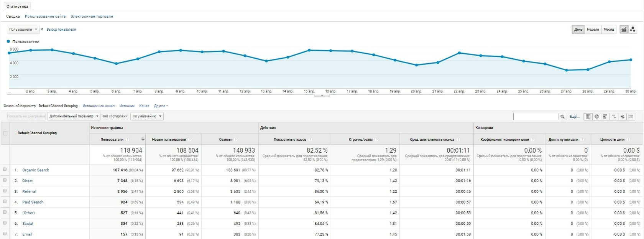Check the Social row checkbox

pos(5,223)
